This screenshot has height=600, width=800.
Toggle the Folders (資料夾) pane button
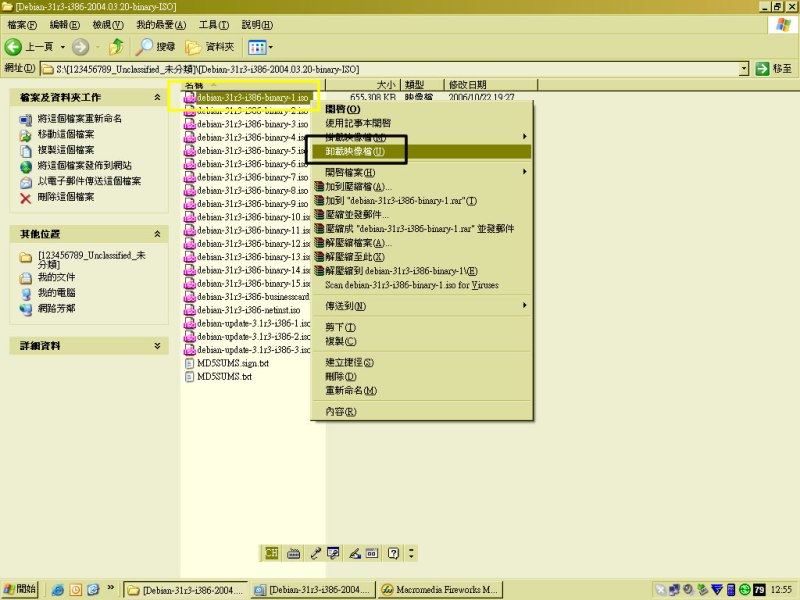click(210, 47)
